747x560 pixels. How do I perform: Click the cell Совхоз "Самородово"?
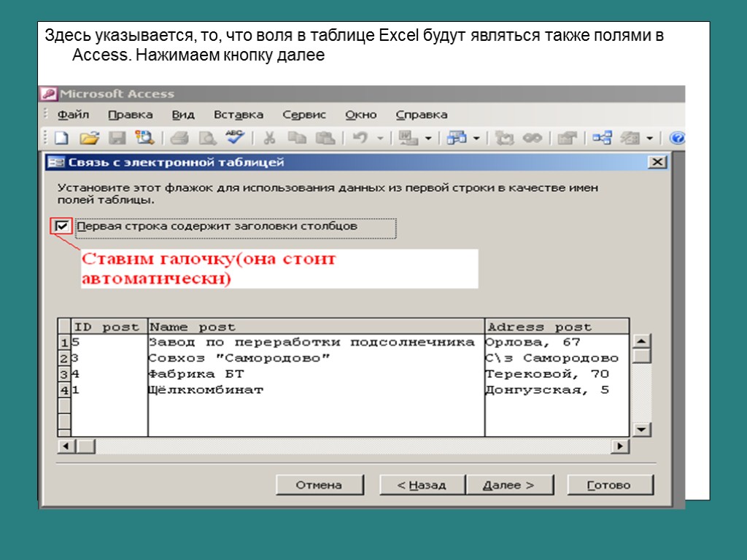point(317,358)
